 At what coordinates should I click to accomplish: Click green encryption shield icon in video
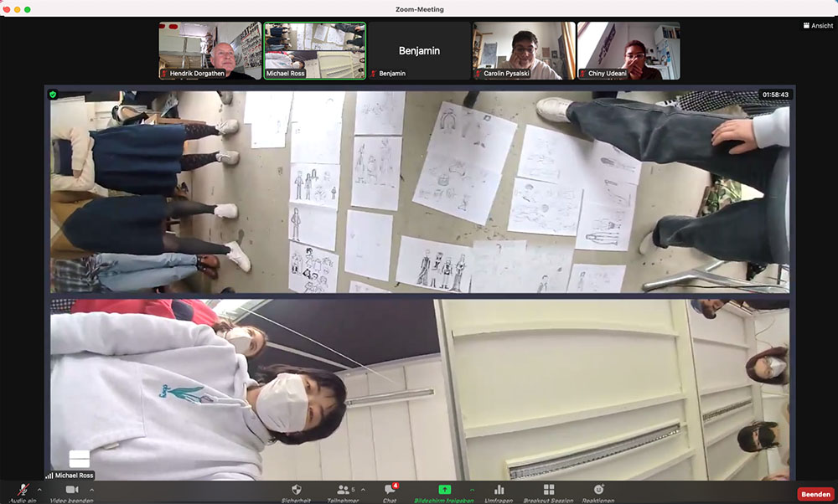click(53, 95)
